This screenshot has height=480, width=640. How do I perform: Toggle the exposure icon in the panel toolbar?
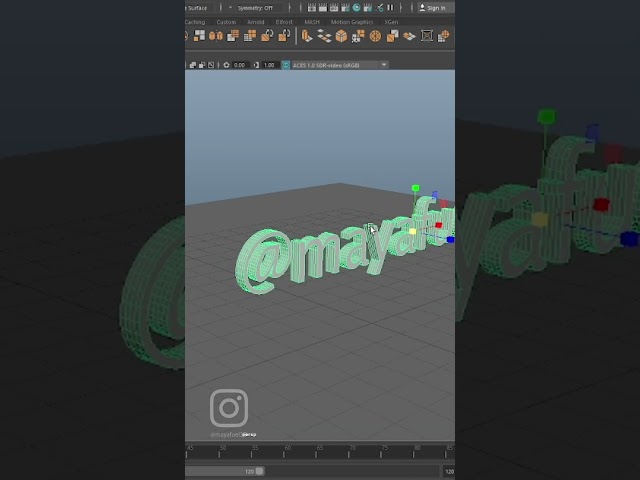pyautogui.click(x=226, y=65)
